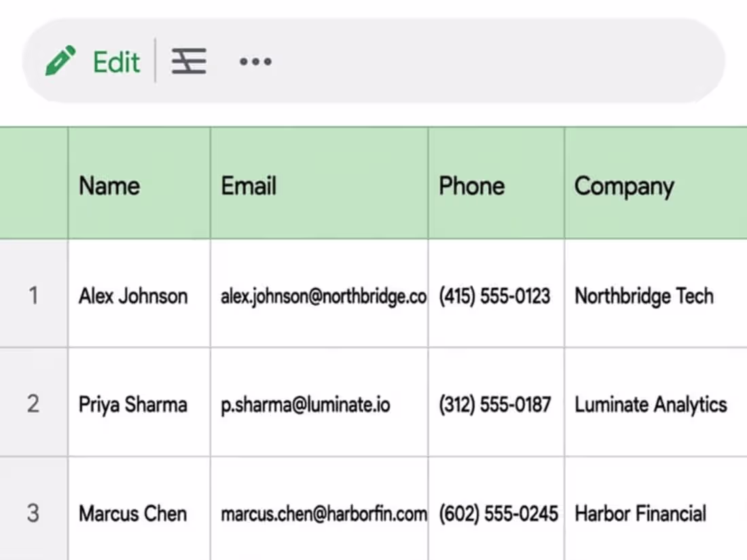The image size is (747, 560).
Task: Click the (602) 555-0245 phone cell
Action: point(496,509)
